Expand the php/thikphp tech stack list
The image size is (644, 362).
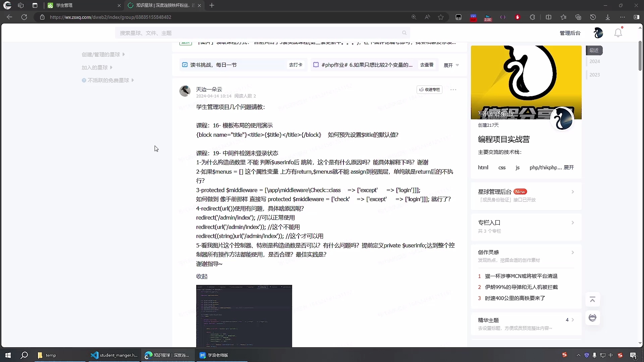[569, 168]
